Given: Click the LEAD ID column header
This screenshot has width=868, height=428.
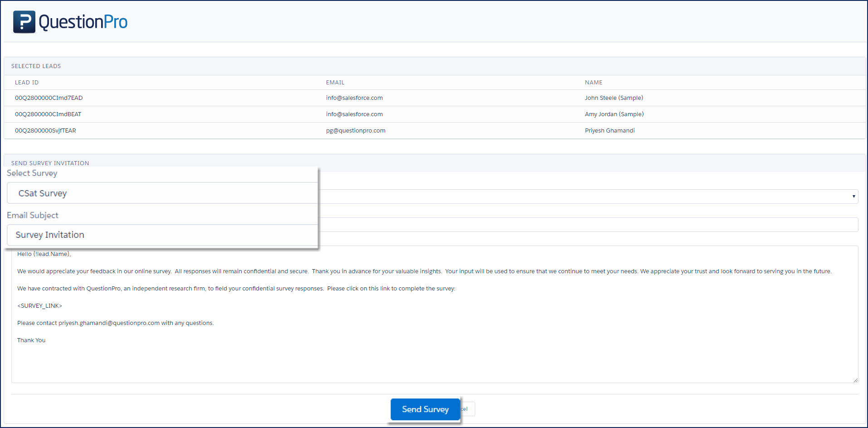Looking at the screenshot, I should (27, 83).
